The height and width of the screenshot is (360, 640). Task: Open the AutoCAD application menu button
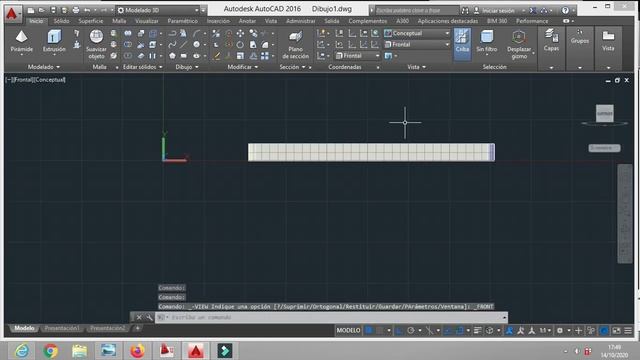pos(12,13)
